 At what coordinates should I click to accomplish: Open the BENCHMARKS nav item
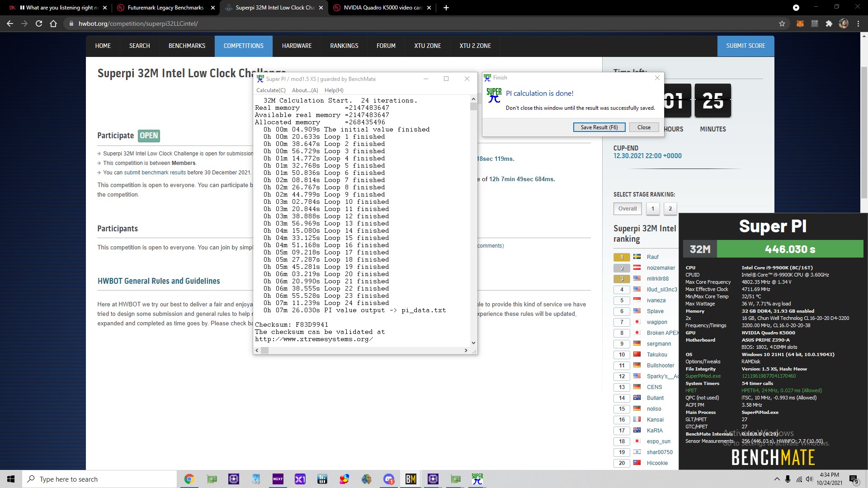click(x=187, y=46)
